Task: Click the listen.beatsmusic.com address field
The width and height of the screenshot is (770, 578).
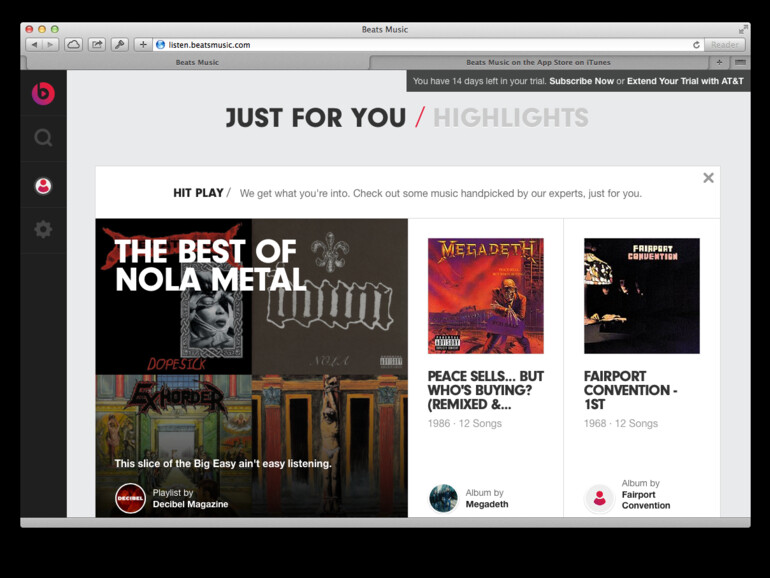Action: point(427,45)
